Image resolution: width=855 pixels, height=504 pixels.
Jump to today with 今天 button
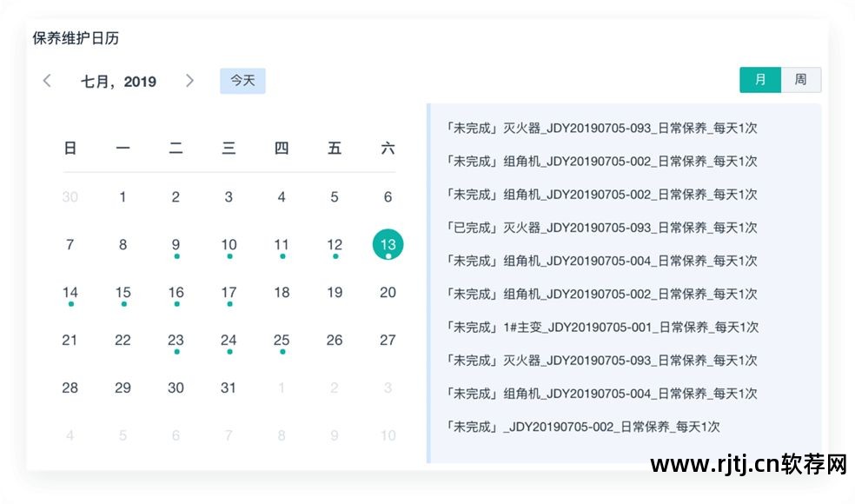pyautogui.click(x=242, y=81)
